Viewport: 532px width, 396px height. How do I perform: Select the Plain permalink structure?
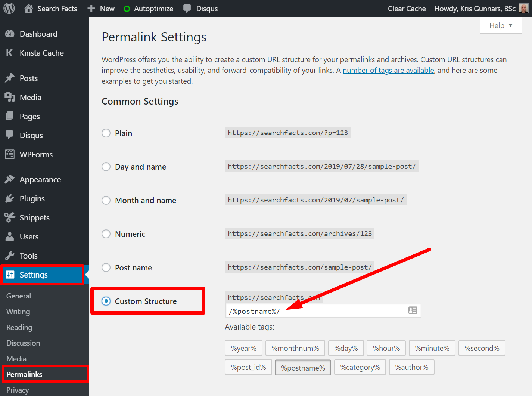(106, 133)
